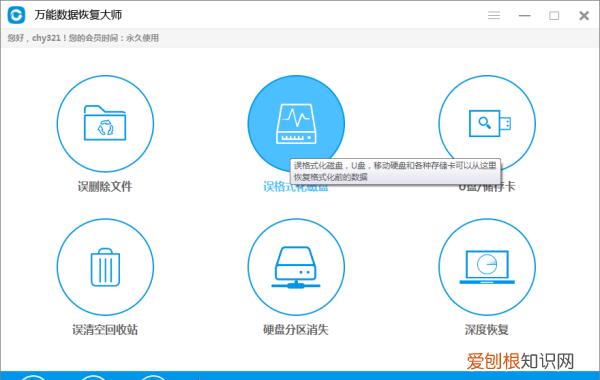Click the 误删除文件 text label

tap(105, 187)
